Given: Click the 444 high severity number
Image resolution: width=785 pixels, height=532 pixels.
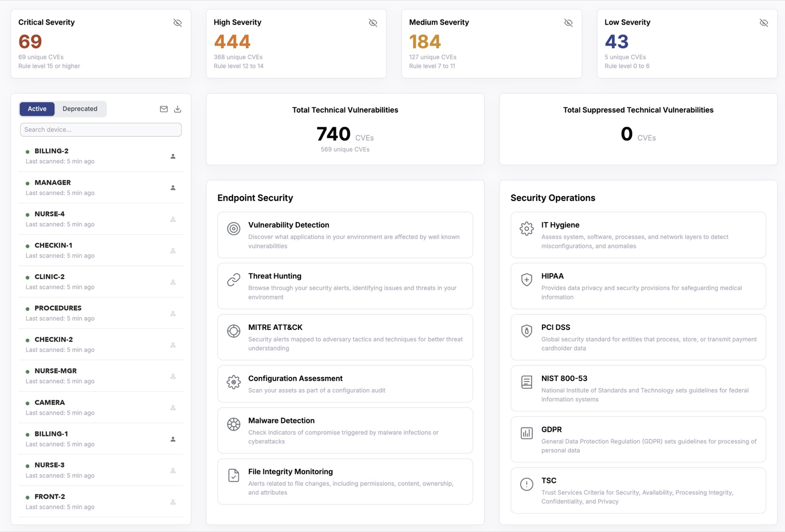Looking at the screenshot, I should [x=232, y=42].
